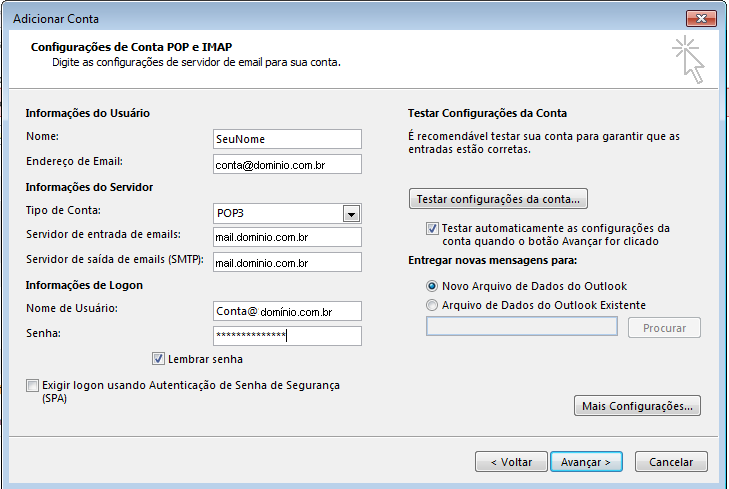The width and height of the screenshot is (729, 489).
Task: Open Mais Configurações dialog
Action: click(x=637, y=406)
